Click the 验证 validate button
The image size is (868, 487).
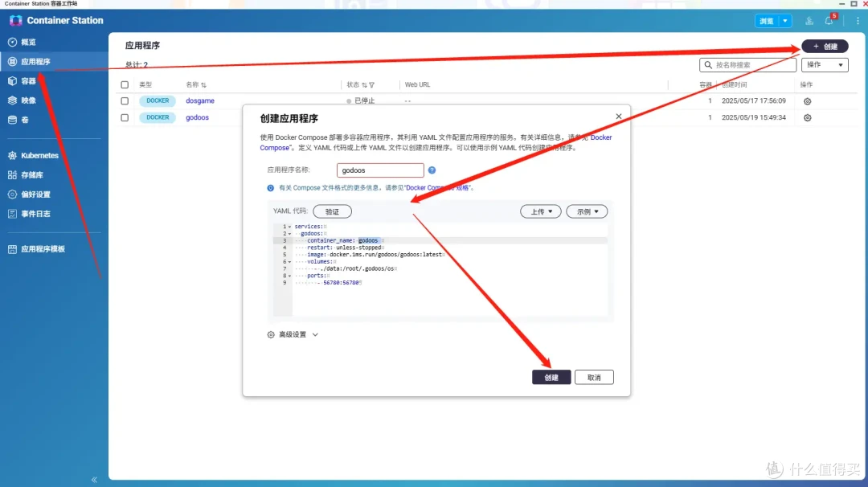332,211
